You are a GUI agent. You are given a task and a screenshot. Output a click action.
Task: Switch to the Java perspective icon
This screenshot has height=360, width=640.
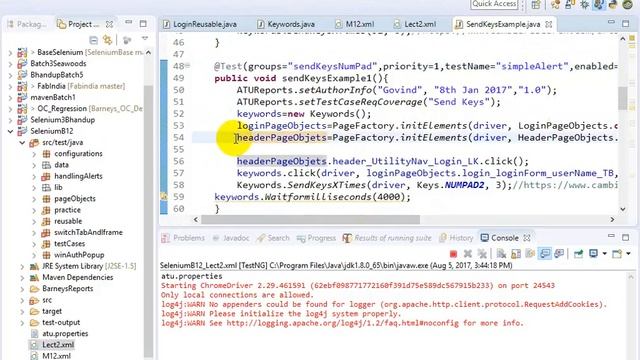[x=570, y=5]
